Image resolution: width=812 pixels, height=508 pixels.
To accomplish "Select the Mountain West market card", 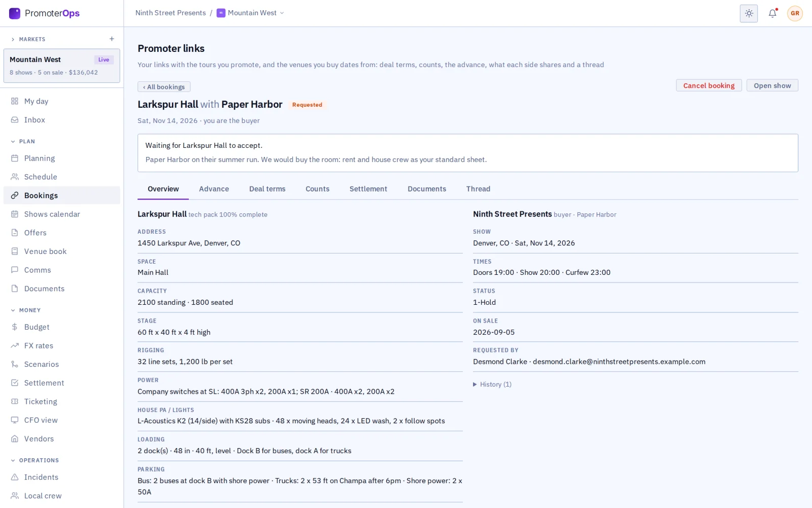I will coord(62,66).
